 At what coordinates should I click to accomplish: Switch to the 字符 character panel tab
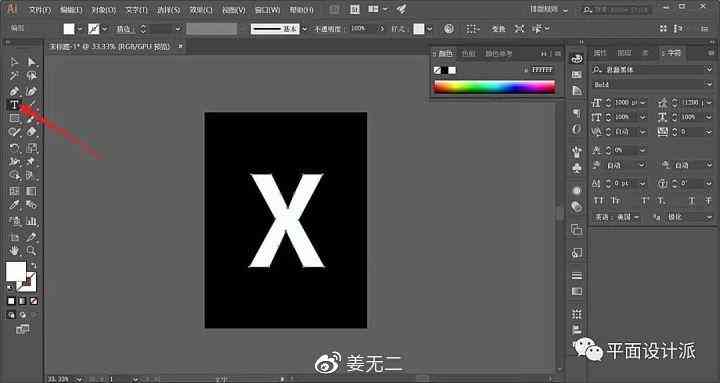pos(672,53)
